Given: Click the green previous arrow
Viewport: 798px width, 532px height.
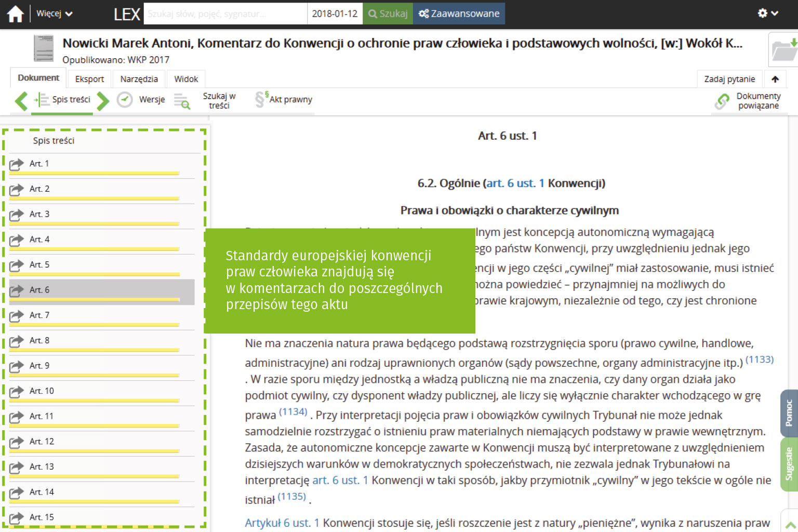Looking at the screenshot, I should pos(21,101).
